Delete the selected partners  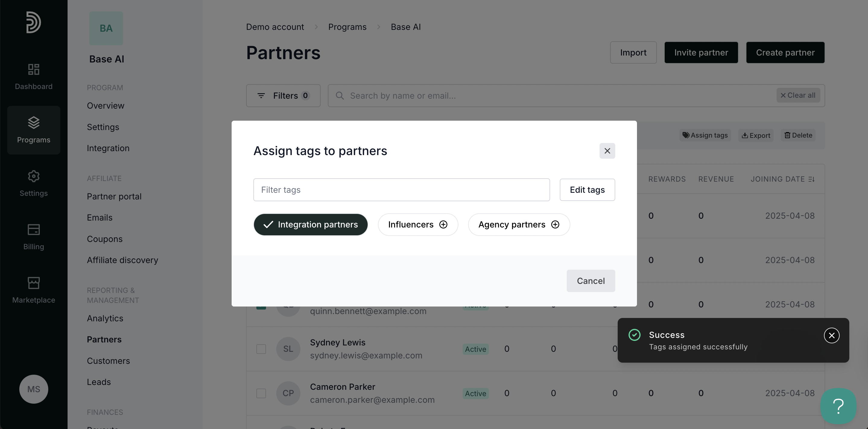pos(798,135)
